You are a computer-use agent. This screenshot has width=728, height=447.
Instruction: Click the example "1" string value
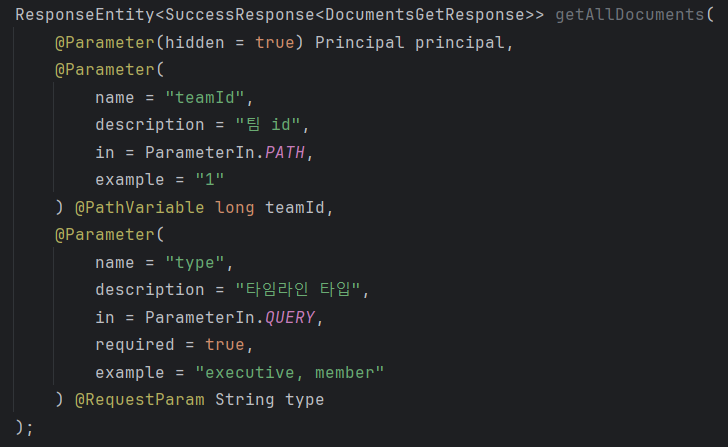tap(210, 180)
